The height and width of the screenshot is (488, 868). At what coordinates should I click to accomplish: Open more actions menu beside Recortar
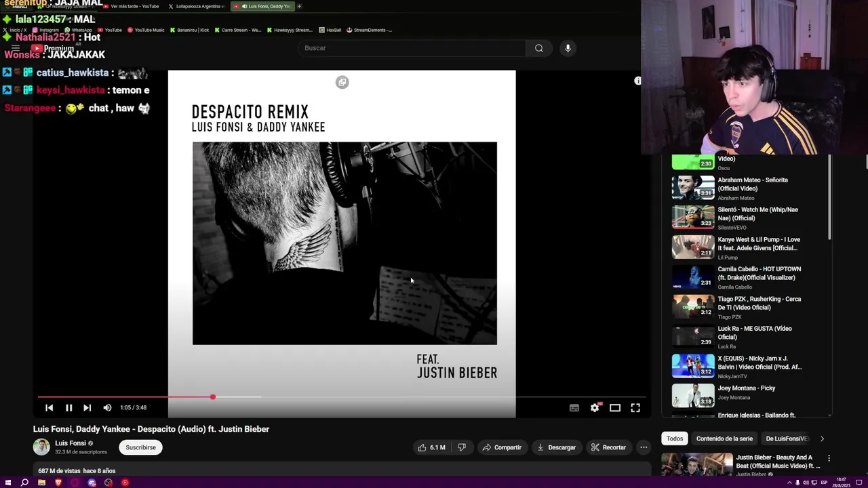644,447
